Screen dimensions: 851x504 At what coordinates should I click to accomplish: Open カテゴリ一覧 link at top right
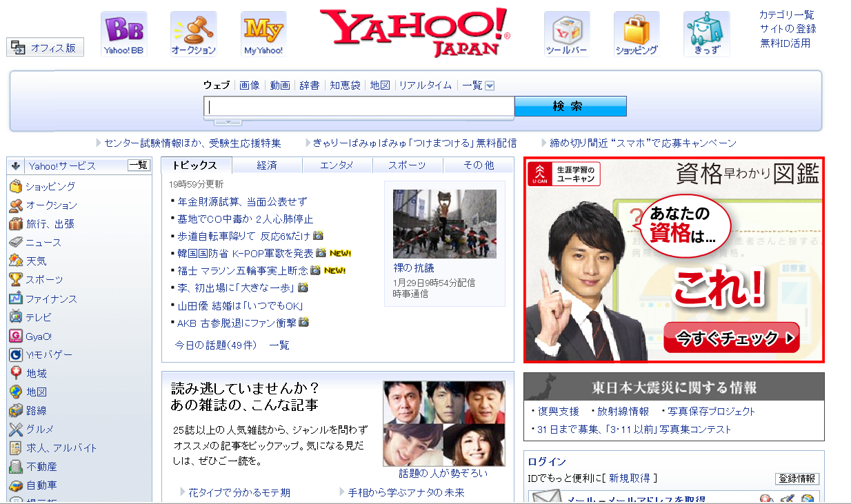787,14
